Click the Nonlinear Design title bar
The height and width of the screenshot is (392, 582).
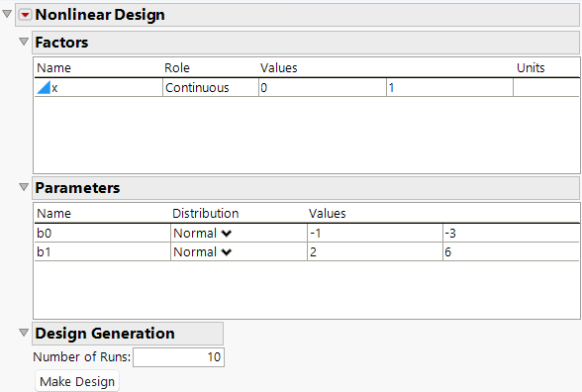tap(297, 15)
